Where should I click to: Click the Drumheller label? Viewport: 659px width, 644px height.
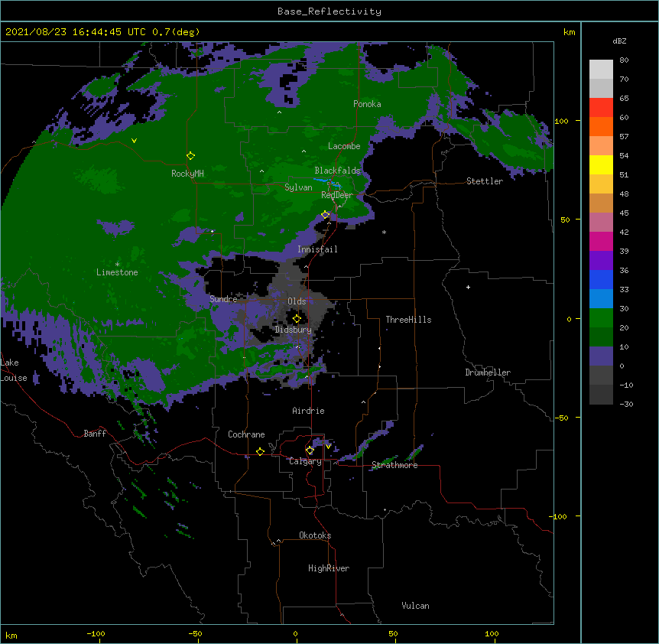pos(488,372)
